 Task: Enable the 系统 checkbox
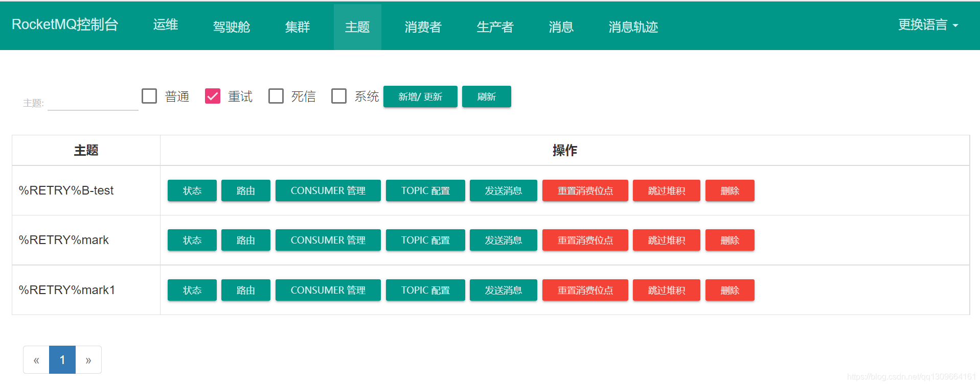(x=339, y=96)
